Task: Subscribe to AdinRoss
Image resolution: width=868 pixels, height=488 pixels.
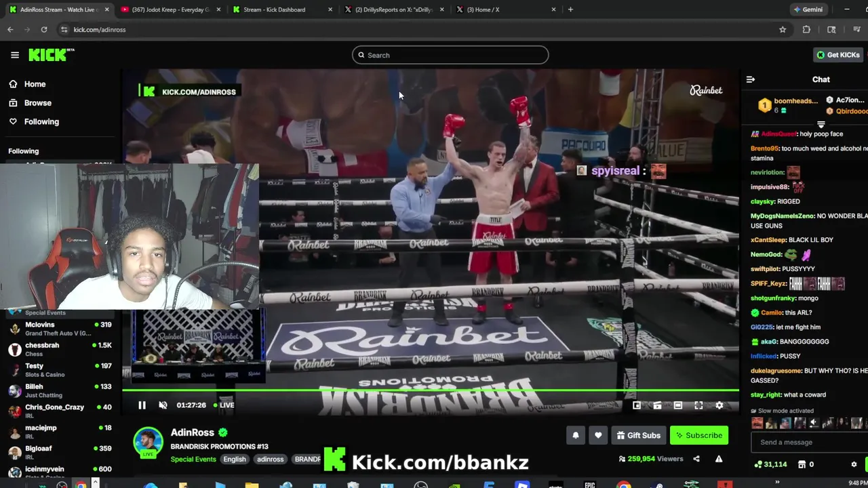Action: 699,436
